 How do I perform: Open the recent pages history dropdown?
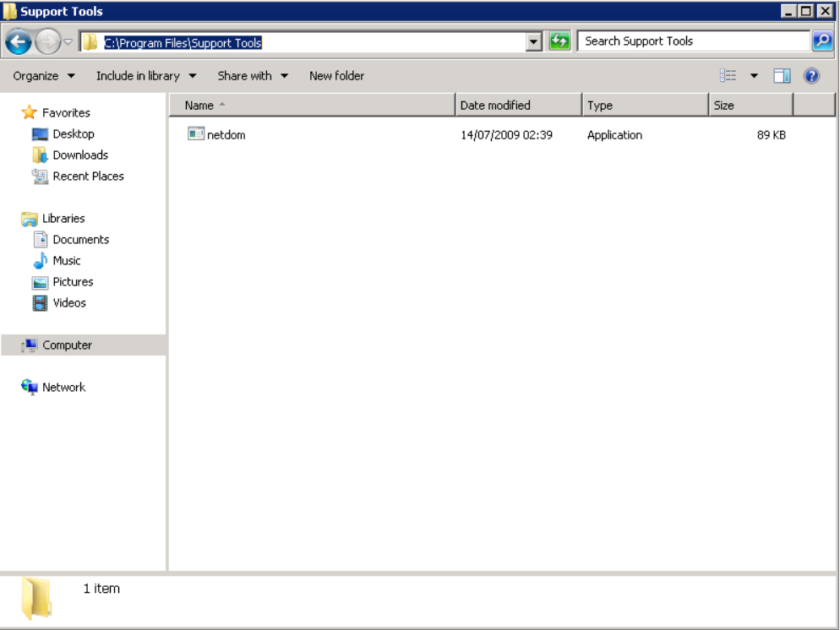(68, 41)
